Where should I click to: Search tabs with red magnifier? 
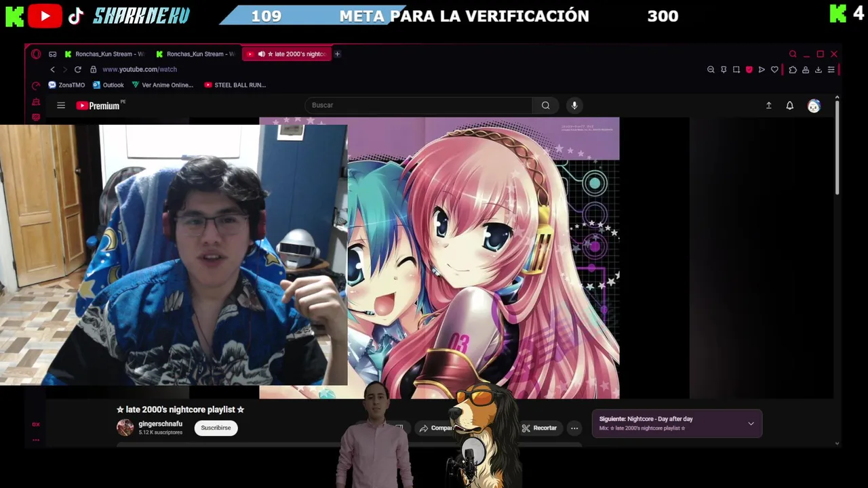(793, 54)
